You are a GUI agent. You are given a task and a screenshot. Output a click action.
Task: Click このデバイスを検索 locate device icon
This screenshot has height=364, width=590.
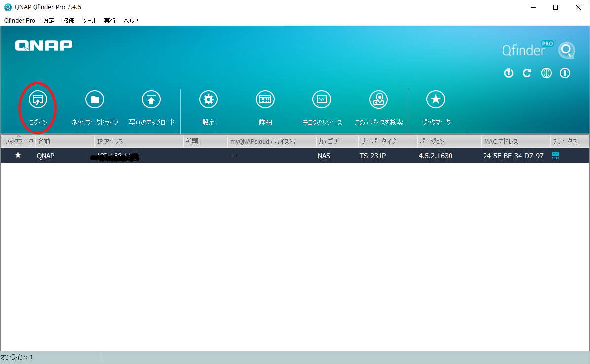tap(379, 99)
